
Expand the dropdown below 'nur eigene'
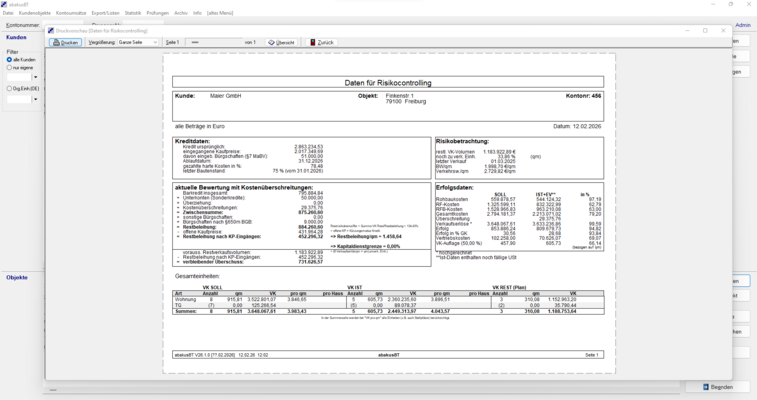[x=37, y=78]
